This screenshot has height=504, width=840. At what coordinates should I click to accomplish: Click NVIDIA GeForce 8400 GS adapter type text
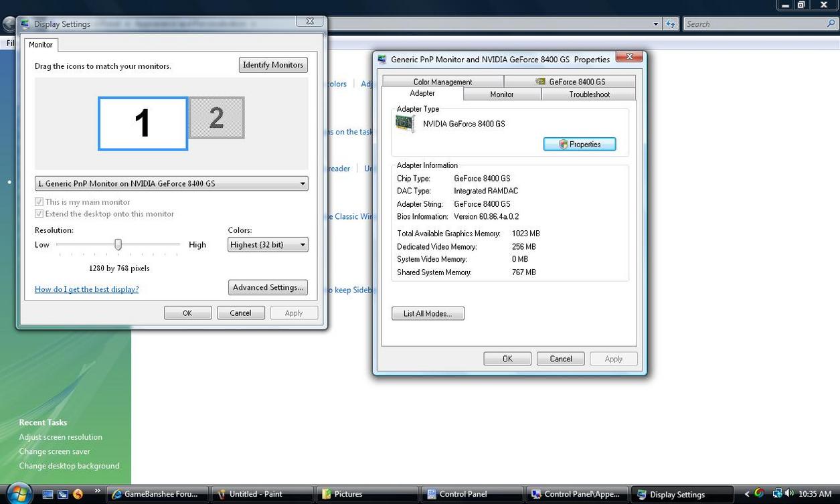[x=464, y=124]
